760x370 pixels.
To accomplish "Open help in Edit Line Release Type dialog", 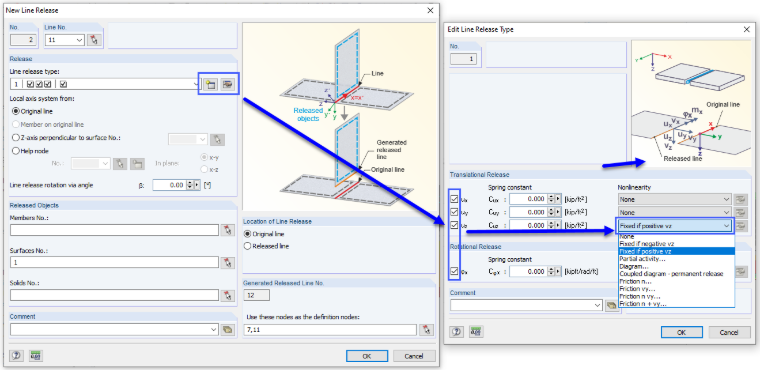I will pos(456,332).
